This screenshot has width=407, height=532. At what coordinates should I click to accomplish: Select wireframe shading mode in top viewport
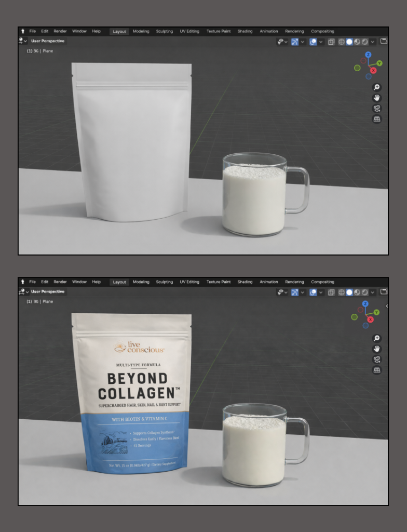pos(342,42)
